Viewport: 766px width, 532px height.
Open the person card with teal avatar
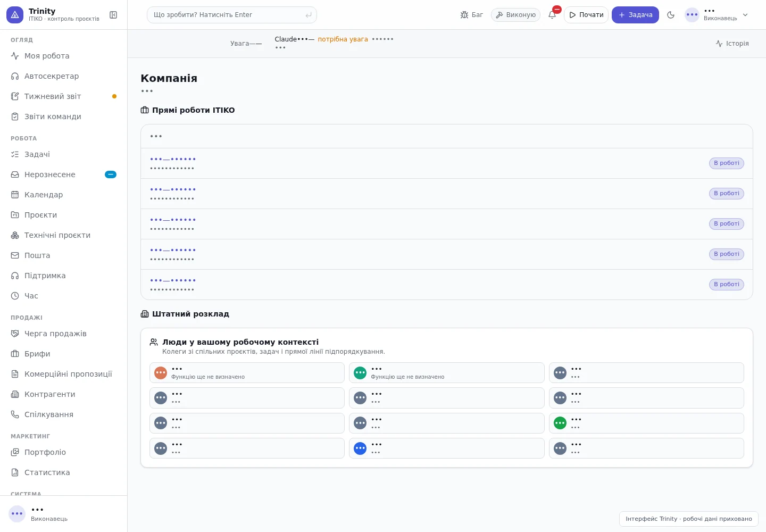click(446, 372)
